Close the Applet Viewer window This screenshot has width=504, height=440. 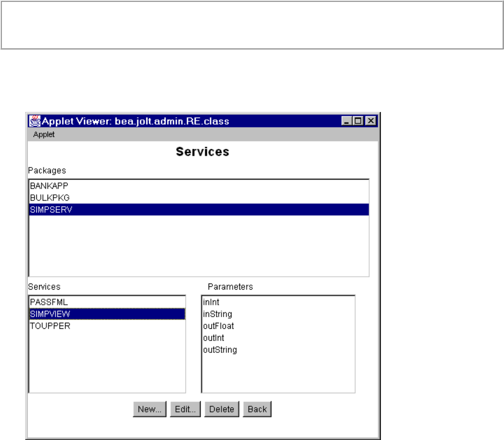tap(371, 121)
